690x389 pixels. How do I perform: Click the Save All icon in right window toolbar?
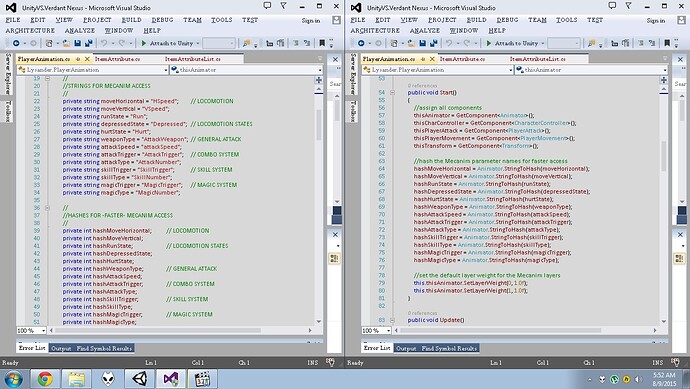point(433,43)
